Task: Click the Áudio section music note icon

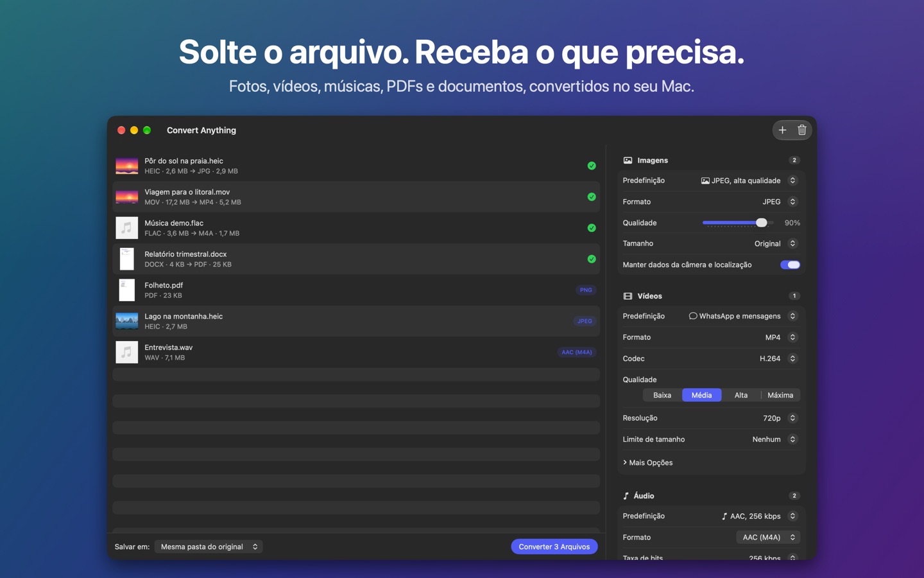Action: 626,496
